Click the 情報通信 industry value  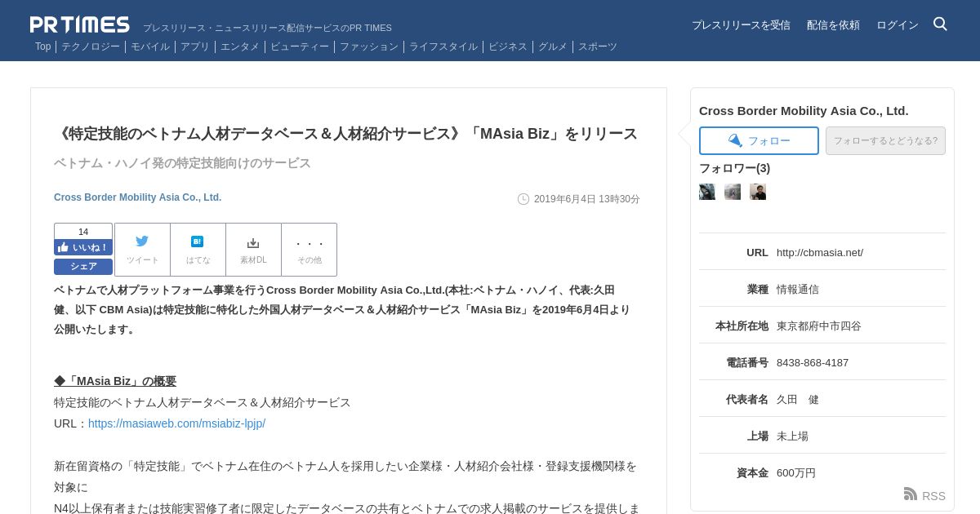798,289
